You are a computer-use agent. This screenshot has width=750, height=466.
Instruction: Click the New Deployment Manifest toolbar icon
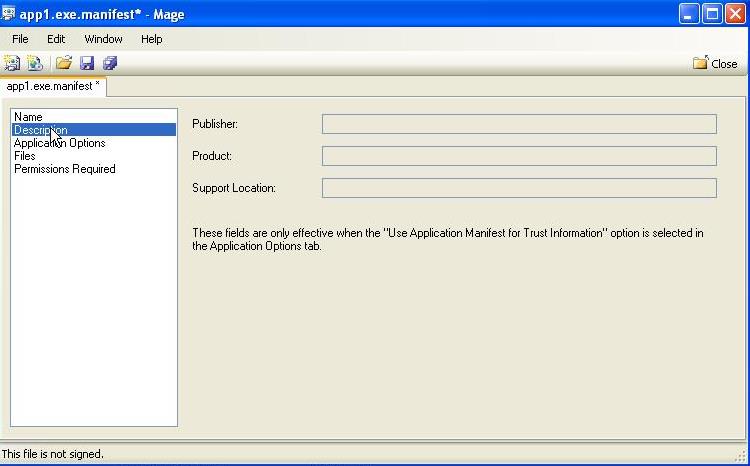34,63
